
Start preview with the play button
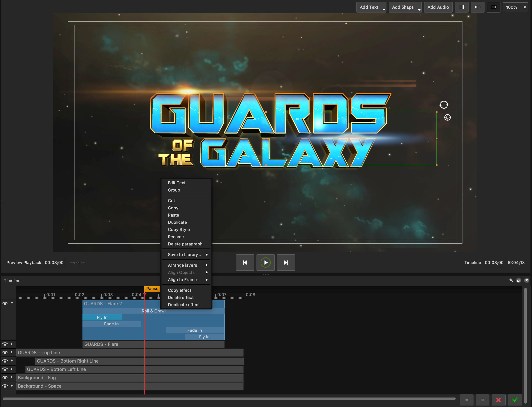coord(265,263)
